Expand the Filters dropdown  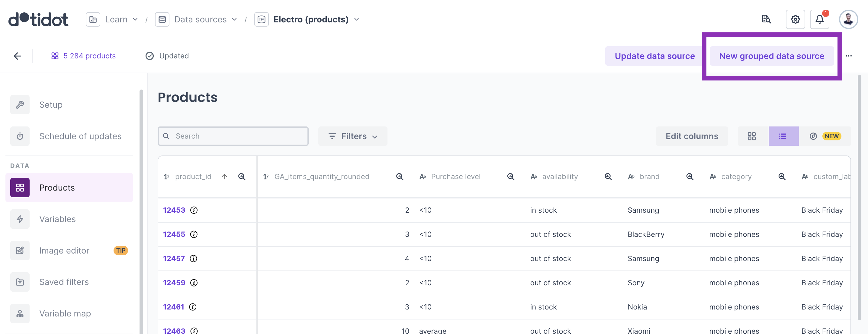[352, 136]
